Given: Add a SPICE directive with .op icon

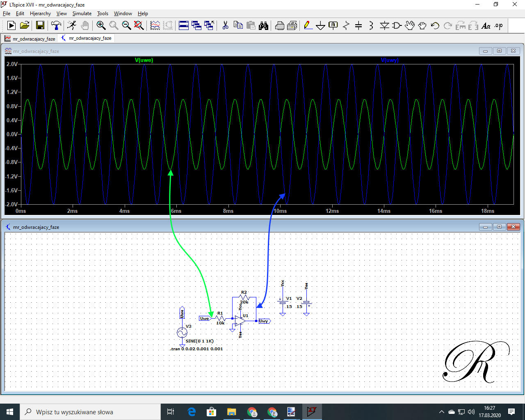Looking at the screenshot, I should click(x=499, y=25).
